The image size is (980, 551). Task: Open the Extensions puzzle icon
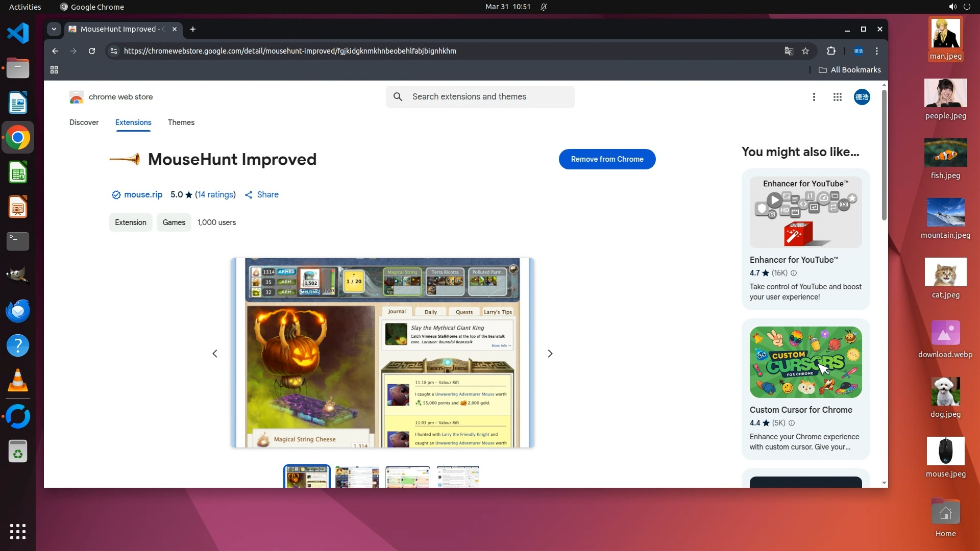point(831,51)
